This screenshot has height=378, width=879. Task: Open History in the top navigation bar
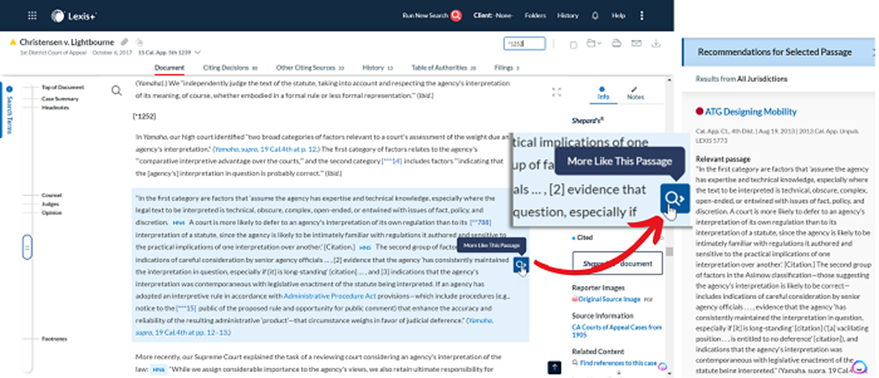[x=568, y=16]
